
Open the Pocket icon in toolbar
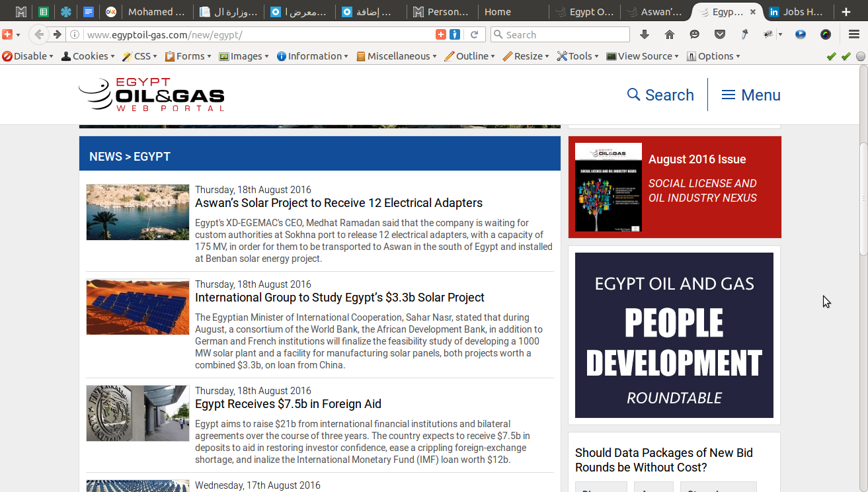click(x=720, y=34)
